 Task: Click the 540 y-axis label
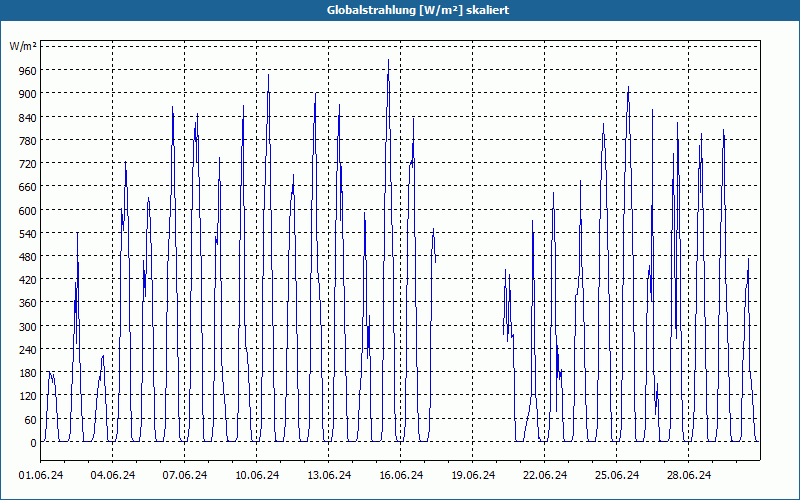coord(28,233)
